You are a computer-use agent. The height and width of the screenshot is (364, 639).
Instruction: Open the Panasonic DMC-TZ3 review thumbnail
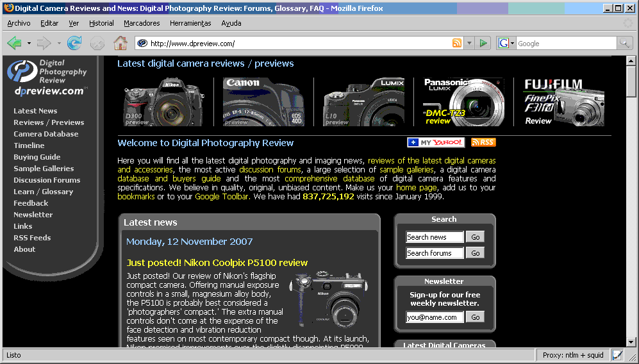pyautogui.click(x=464, y=102)
